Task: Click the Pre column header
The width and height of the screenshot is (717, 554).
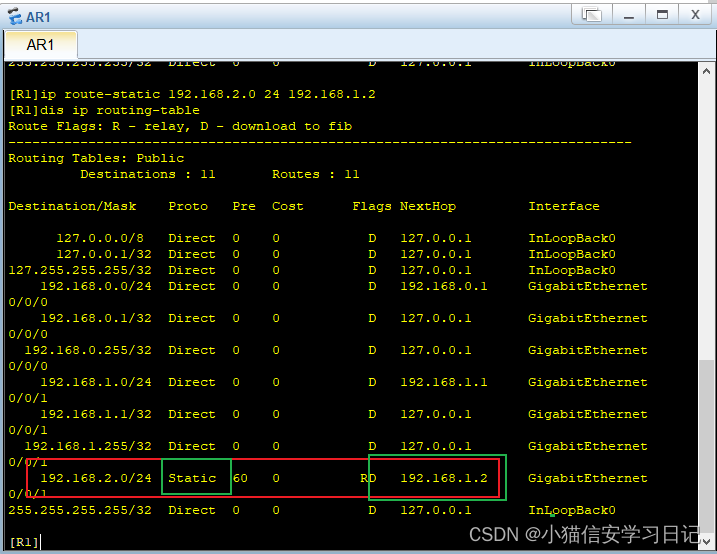Action: 244,206
